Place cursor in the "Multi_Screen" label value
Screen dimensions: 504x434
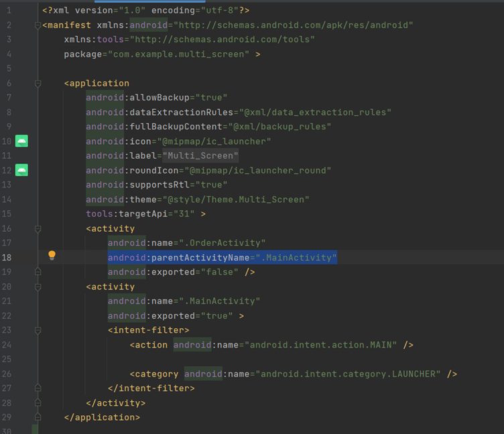coord(200,156)
